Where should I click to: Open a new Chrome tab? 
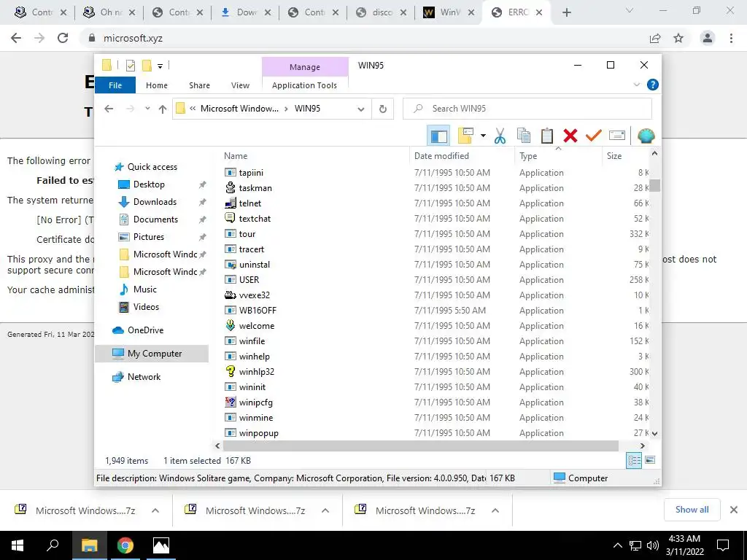pos(566,13)
